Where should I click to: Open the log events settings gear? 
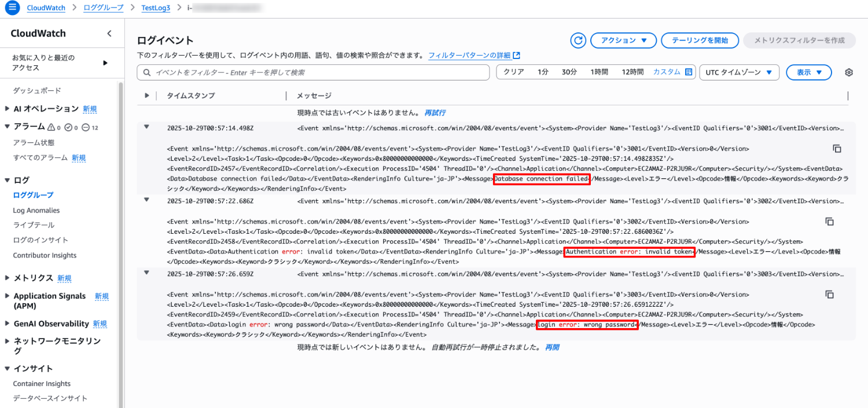[x=849, y=72]
